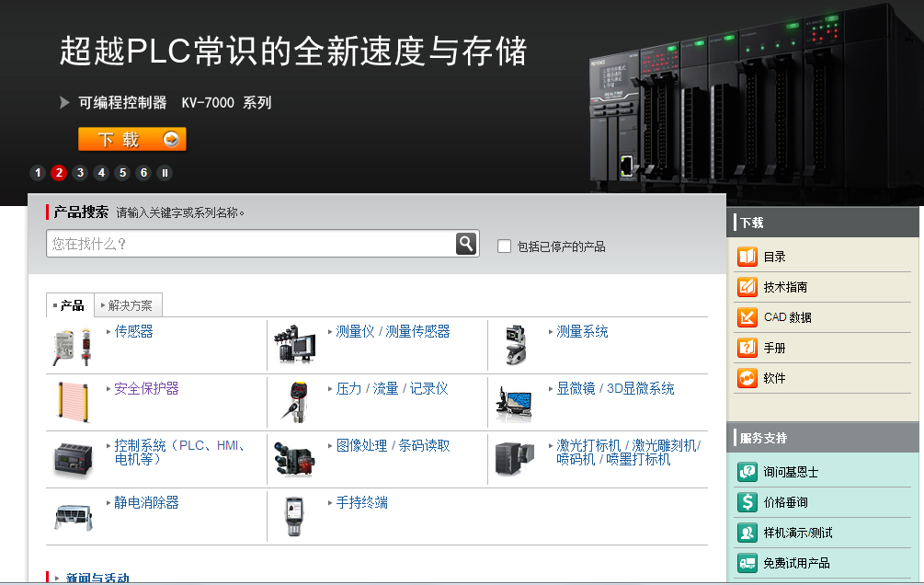Go to banner slide 3
Viewport: 924px width, 585px height.
pos(80,173)
